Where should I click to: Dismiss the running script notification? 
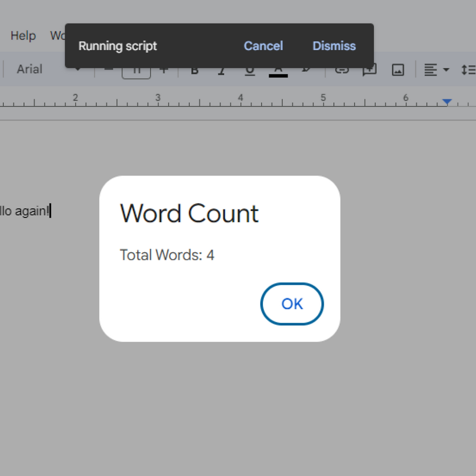click(334, 46)
